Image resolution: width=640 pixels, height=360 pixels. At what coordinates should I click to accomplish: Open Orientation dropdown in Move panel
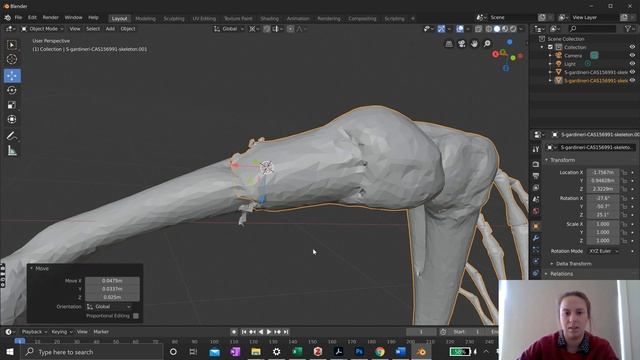109,306
